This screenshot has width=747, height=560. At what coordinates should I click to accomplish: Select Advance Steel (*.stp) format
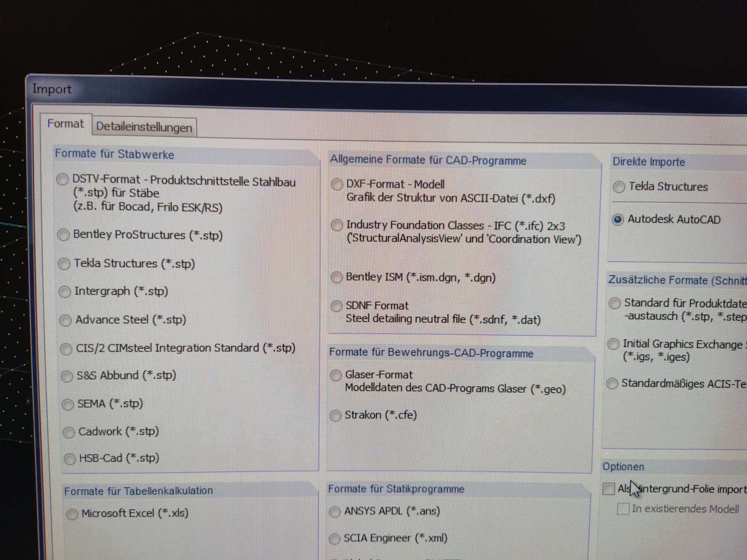click(65, 320)
